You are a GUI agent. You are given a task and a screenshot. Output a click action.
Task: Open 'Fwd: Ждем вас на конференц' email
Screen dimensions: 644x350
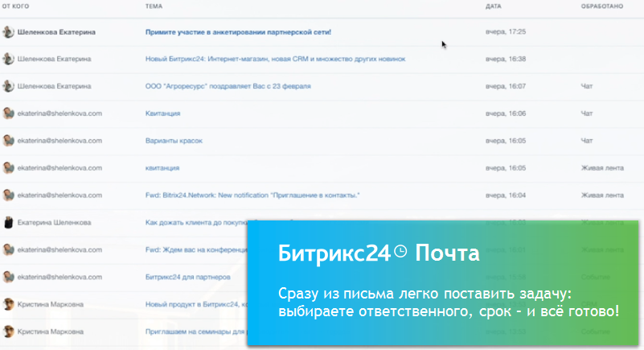[196, 249]
